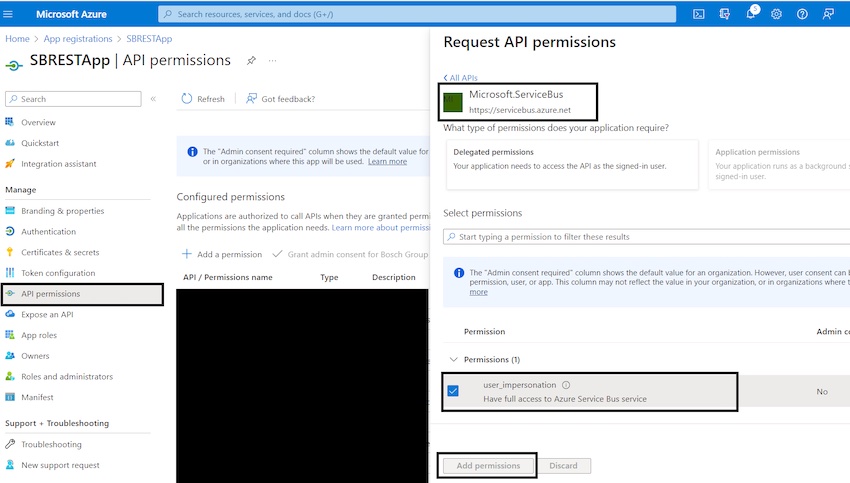Click the Microsoft.ServiceBus API logo
Viewport: 850px width, 483px height.
(x=453, y=101)
